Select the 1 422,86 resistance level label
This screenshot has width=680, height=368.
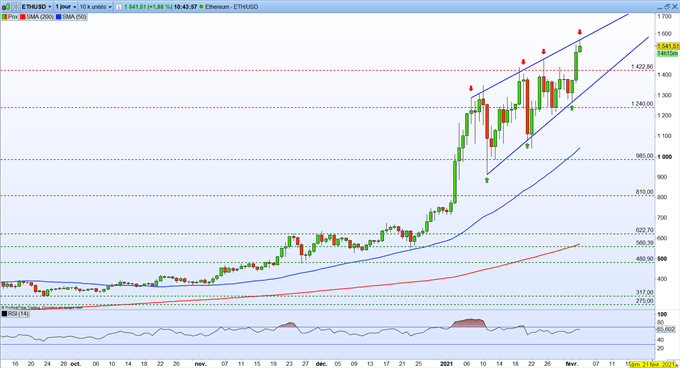tap(642, 66)
